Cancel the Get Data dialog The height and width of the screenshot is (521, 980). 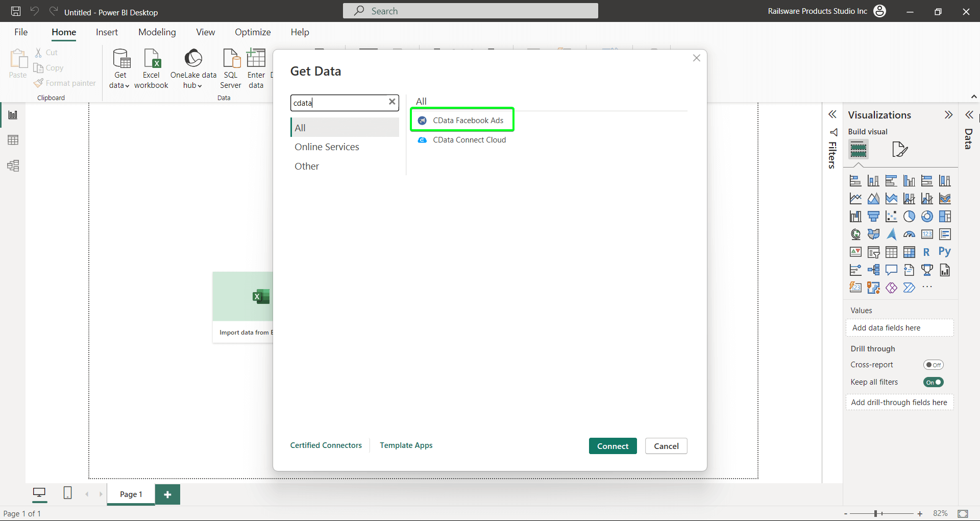pos(666,446)
